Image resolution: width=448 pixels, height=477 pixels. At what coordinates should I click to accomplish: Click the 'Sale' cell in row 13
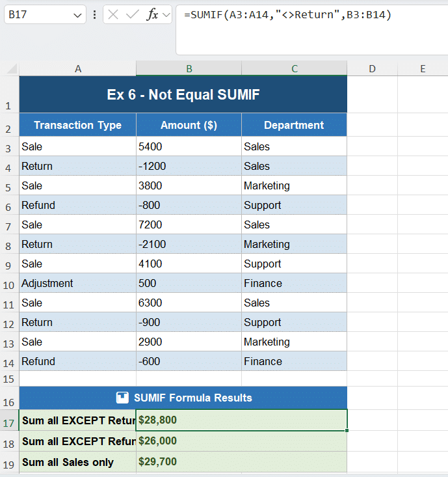pos(78,342)
